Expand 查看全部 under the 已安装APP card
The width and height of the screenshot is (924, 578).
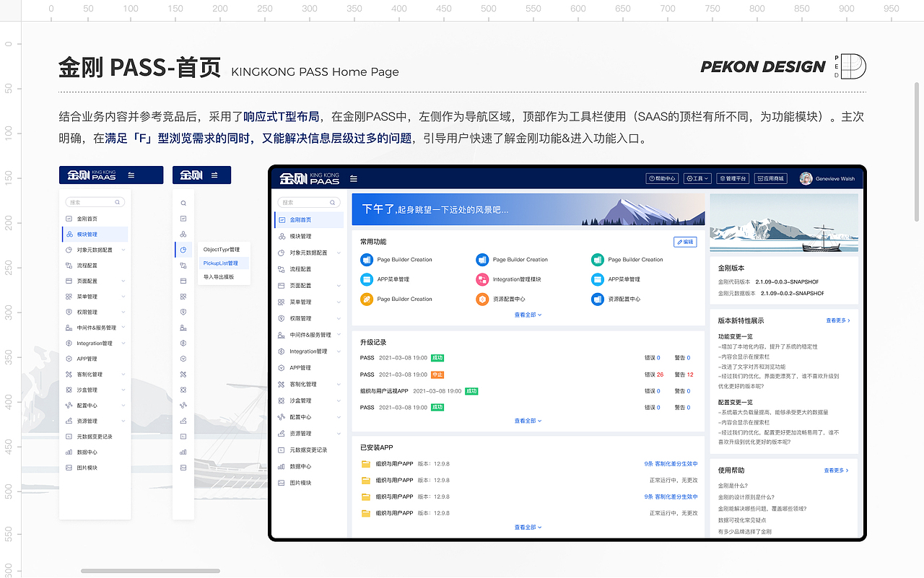coord(528,527)
